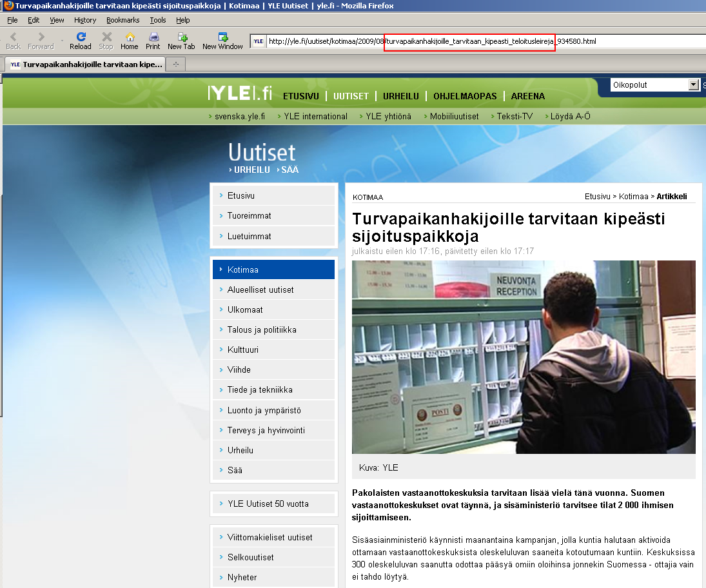Click the Teksti-TV link
This screenshot has width=706, height=588.
coord(515,117)
